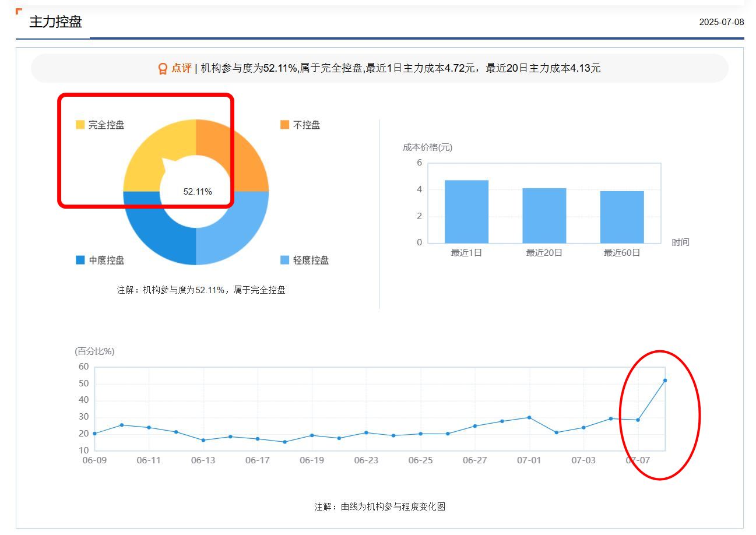The image size is (756, 535).
Task: Click the 06-13 x-axis date label
Action: click(203, 460)
